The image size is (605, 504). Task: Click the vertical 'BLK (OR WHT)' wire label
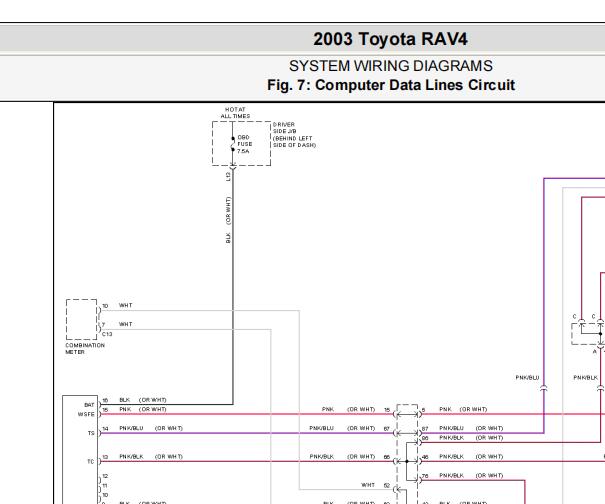point(228,220)
